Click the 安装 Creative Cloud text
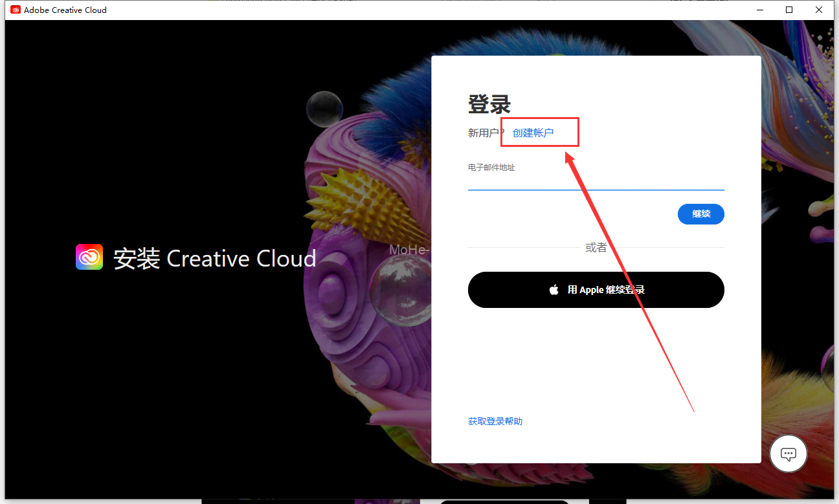The width and height of the screenshot is (839, 504). tap(215, 258)
